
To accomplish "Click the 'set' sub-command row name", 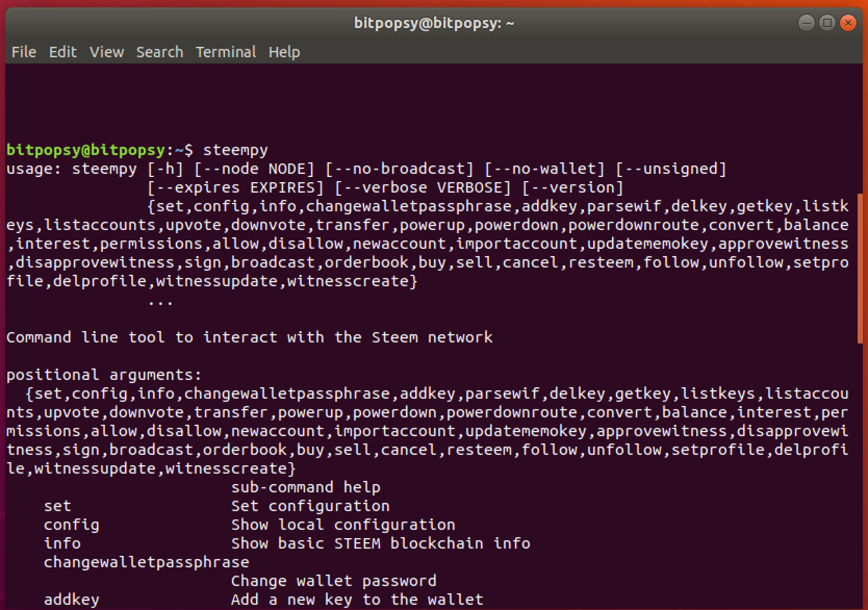I will pyautogui.click(x=57, y=506).
